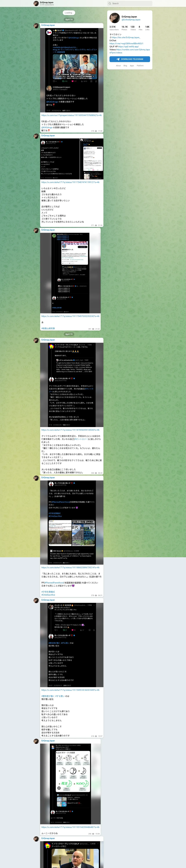The height and width of the screenshot is (868, 186).
Task: Open the status link ending 6551849
Action: pyautogui.click(x=70, y=690)
